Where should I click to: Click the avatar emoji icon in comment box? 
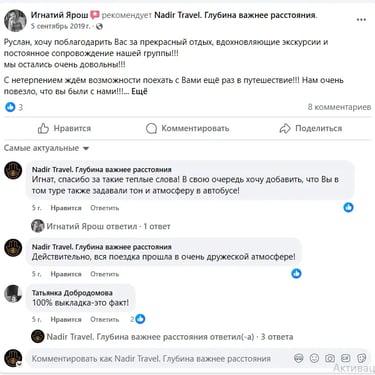point(299,359)
